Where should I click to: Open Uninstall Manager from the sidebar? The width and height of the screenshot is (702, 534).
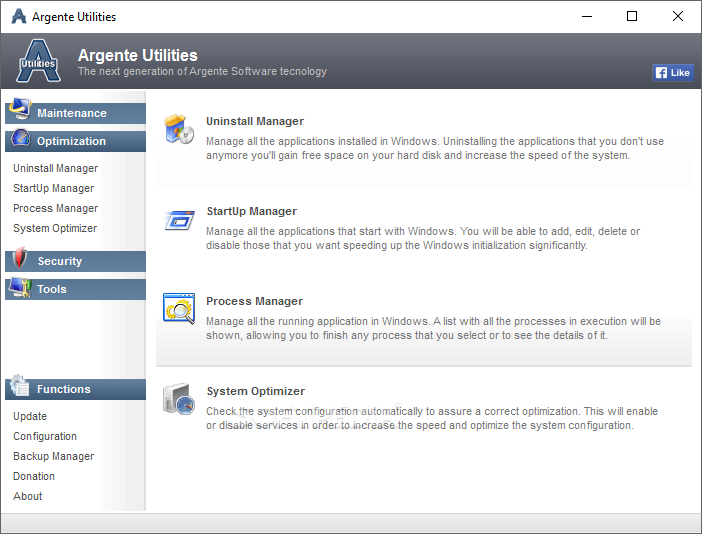(56, 168)
